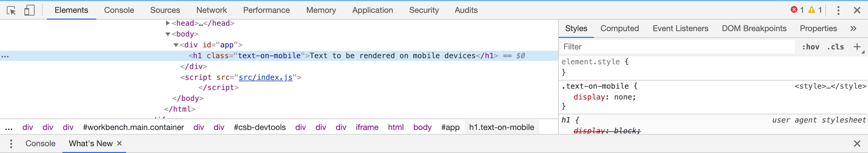This screenshot has width=868, height=153.
Task: Open the src/index.js script link
Action: [266, 77]
